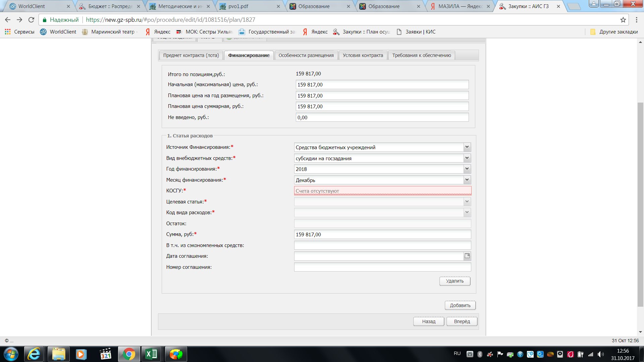Expand the Вид внебюджетных средств dropdown
The height and width of the screenshot is (362, 644).
[467, 158]
